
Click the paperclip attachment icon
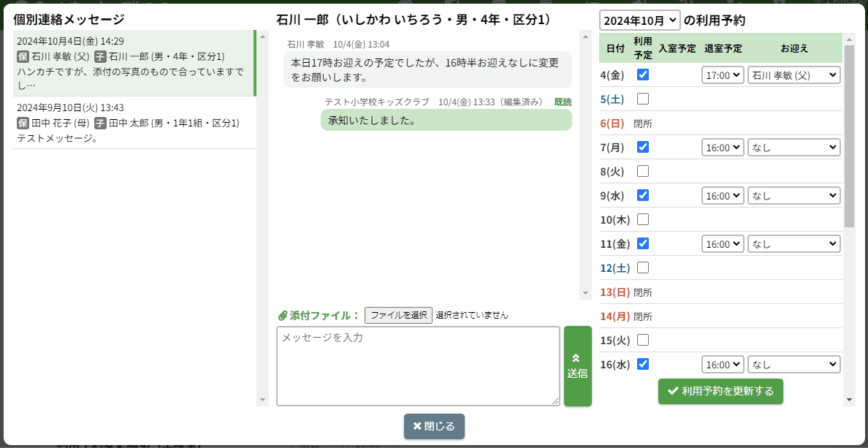click(283, 316)
